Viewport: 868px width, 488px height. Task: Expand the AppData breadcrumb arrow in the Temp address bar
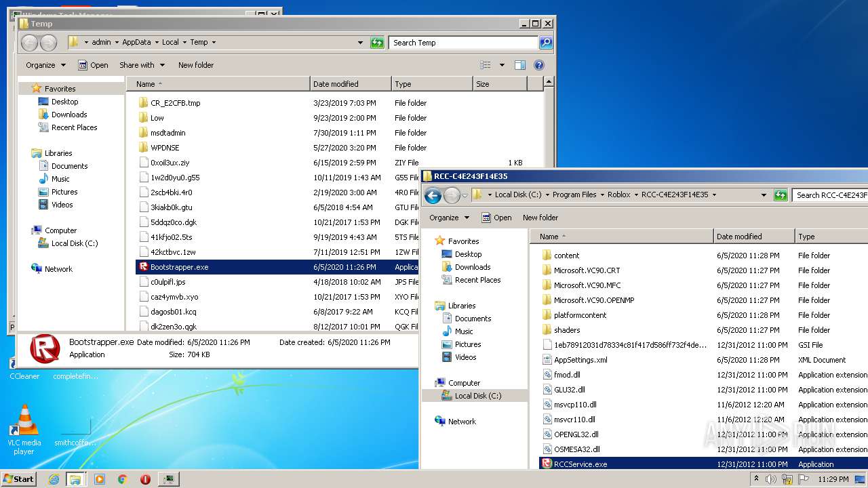156,43
